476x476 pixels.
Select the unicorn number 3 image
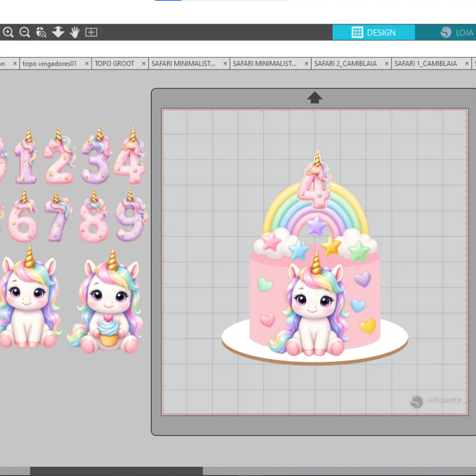pyautogui.click(x=96, y=155)
